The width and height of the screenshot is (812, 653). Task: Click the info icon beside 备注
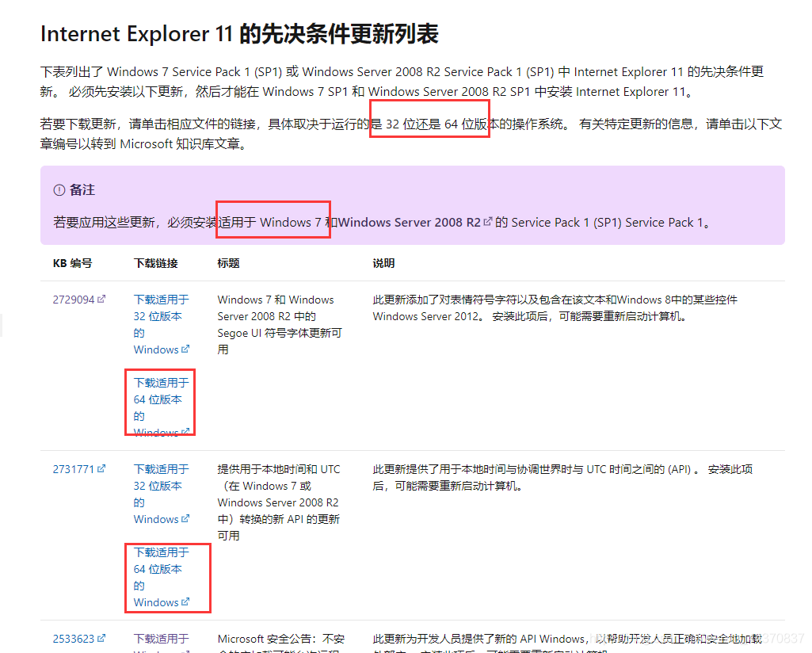(59, 190)
